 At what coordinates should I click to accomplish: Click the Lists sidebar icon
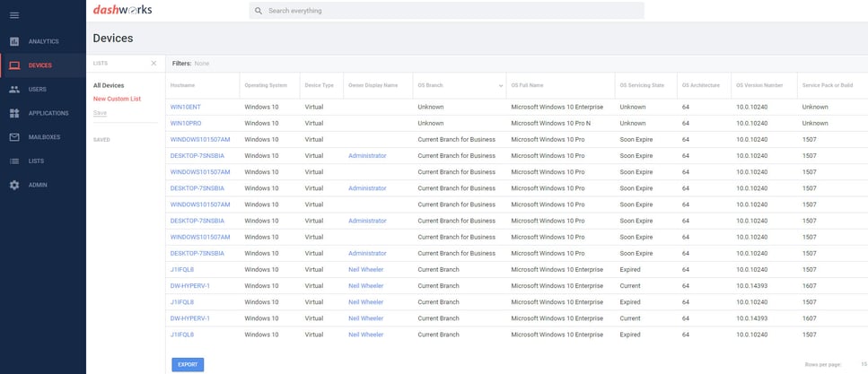(x=14, y=161)
